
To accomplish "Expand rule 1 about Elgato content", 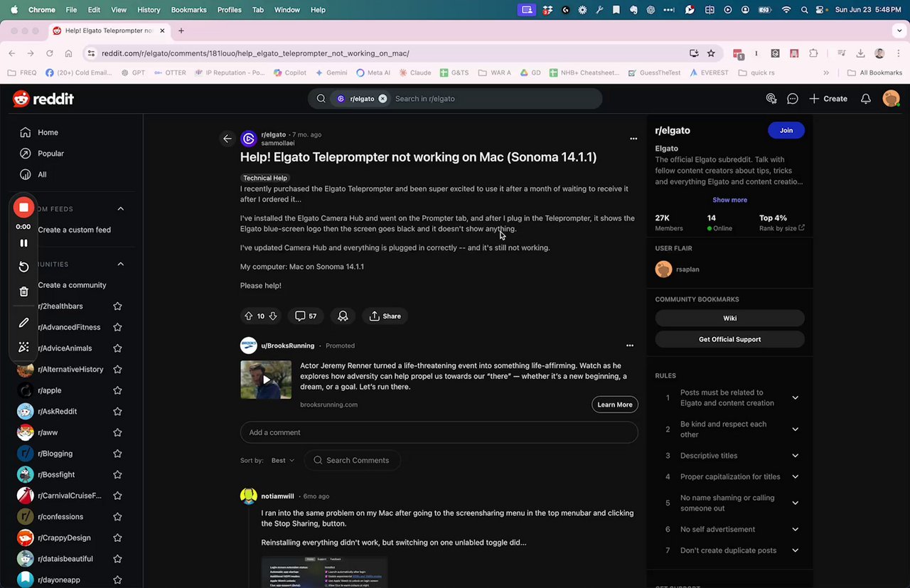I will point(795,397).
